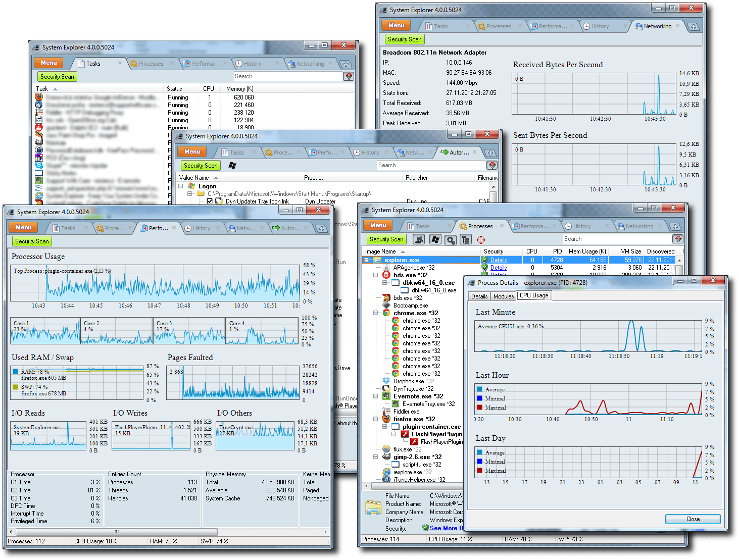Uncheck Dyn Updater Tray Icon.lnk autorun entry
739x560 pixels.
point(211,200)
